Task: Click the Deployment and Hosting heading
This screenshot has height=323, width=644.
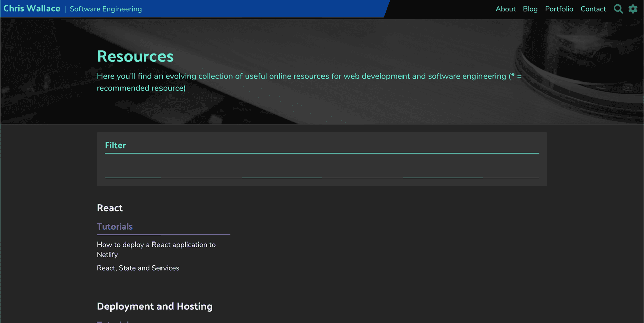Action: click(154, 306)
